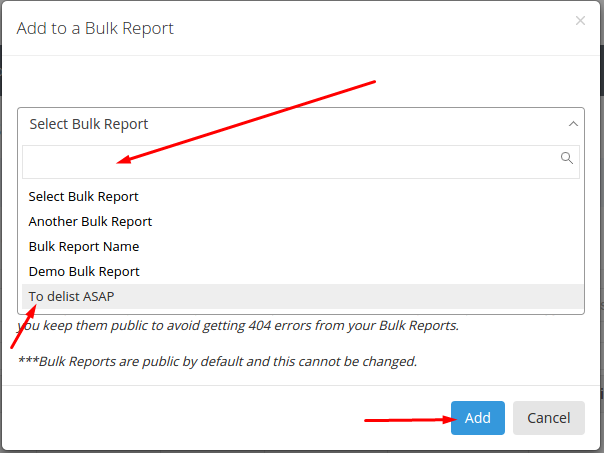Image resolution: width=604 pixels, height=453 pixels.
Task: Click the magnifier search icon
Action: (566, 158)
